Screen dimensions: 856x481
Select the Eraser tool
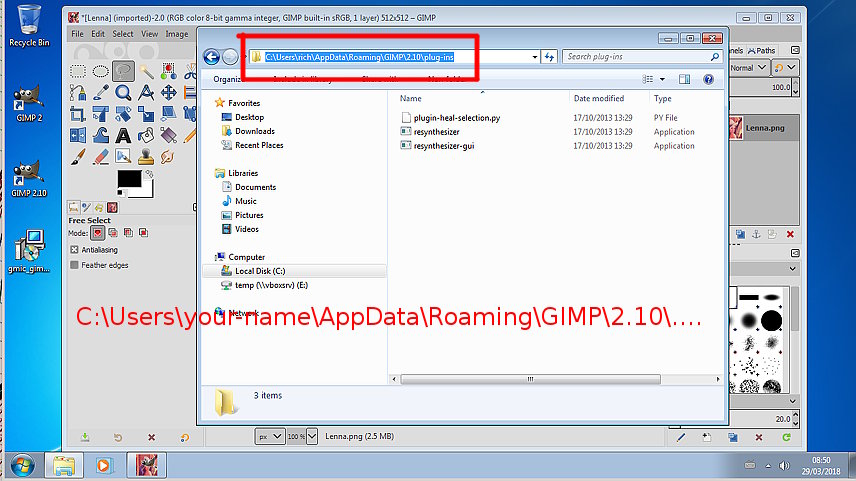coord(100,157)
